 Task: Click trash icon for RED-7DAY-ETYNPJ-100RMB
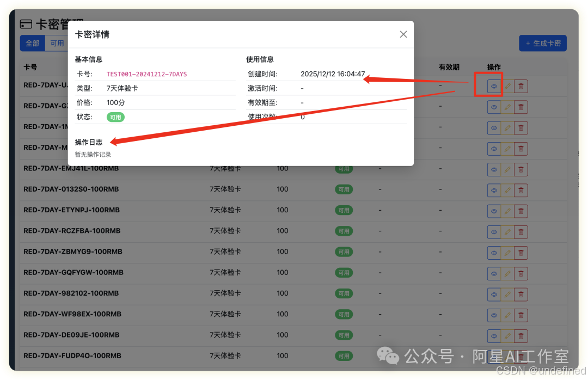pos(521,211)
